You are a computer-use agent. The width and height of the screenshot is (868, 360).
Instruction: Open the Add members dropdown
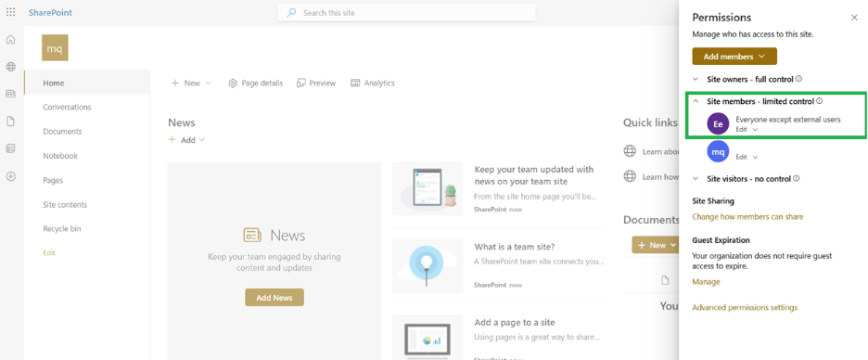734,57
